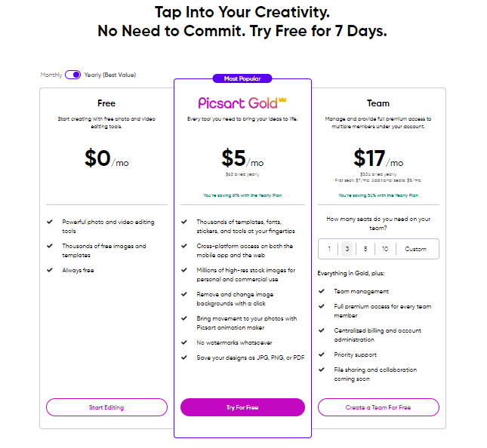Click checkmark beside Always free
The height and width of the screenshot is (448, 487).
50,270
